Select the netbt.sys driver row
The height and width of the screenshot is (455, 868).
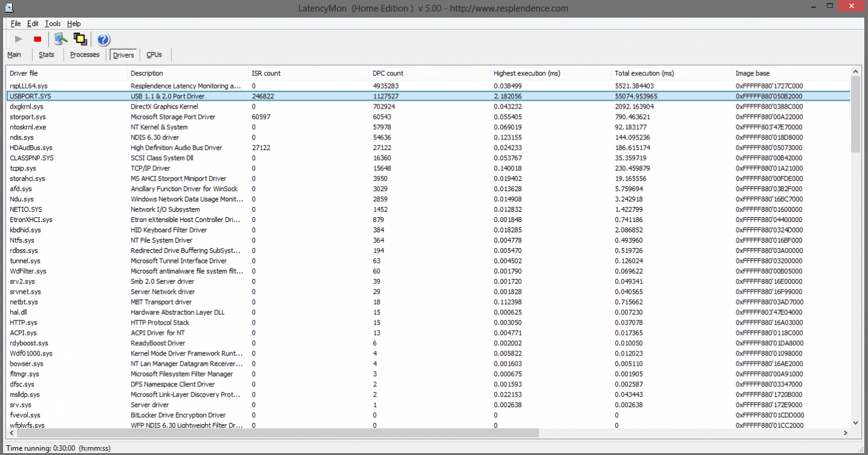[429, 302]
